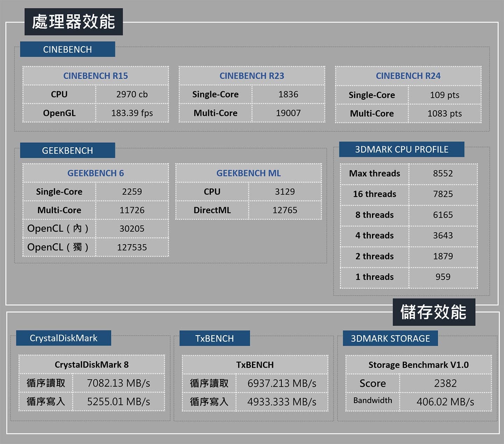This screenshot has width=504, height=444.
Task: Click the 3DMARK CPU PROFILE header
Action: (x=401, y=149)
